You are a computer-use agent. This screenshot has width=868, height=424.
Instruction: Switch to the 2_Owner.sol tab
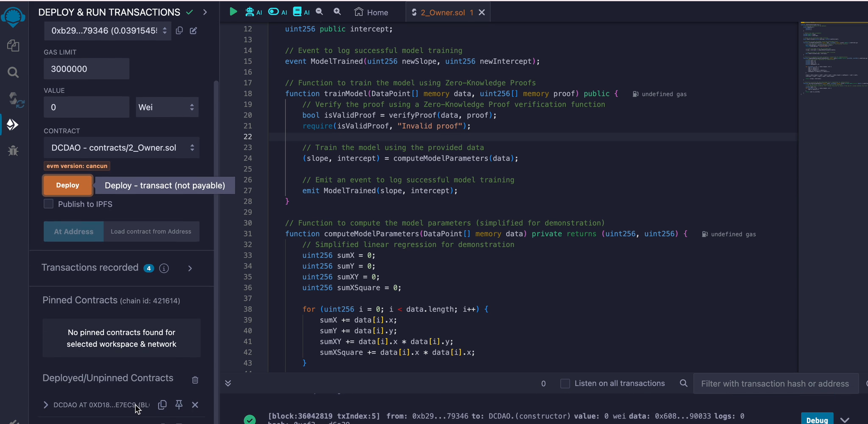pyautogui.click(x=442, y=12)
